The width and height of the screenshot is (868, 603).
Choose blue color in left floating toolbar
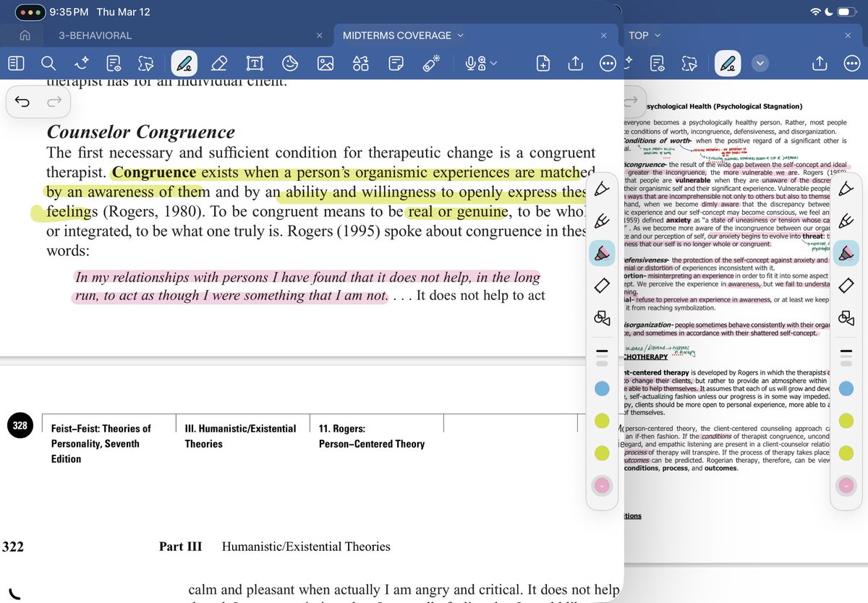(602, 389)
